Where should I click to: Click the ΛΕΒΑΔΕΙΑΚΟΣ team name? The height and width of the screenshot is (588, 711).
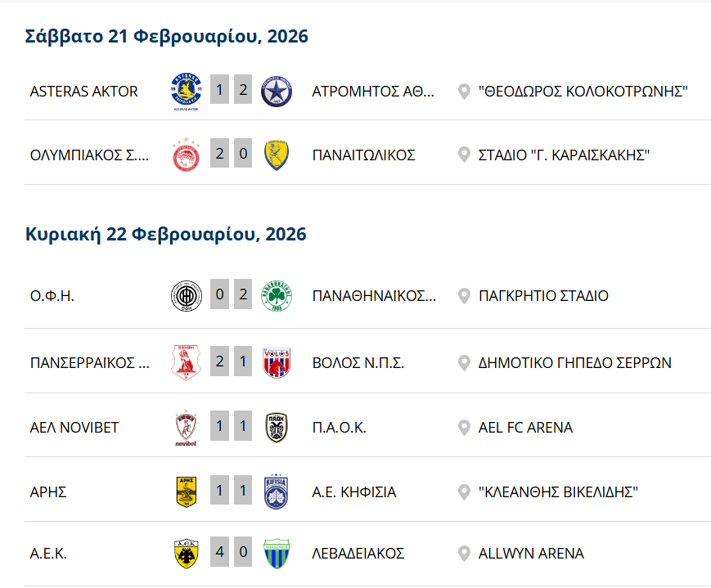(x=358, y=554)
